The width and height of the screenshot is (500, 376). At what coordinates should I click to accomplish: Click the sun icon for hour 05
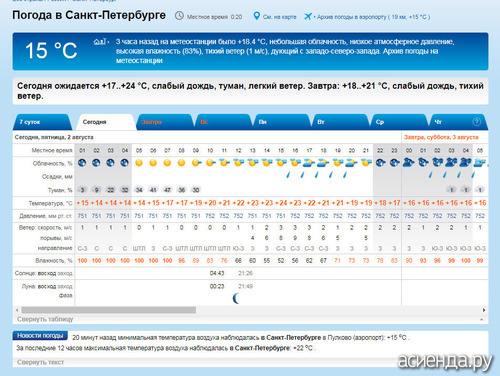click(139, 163)
